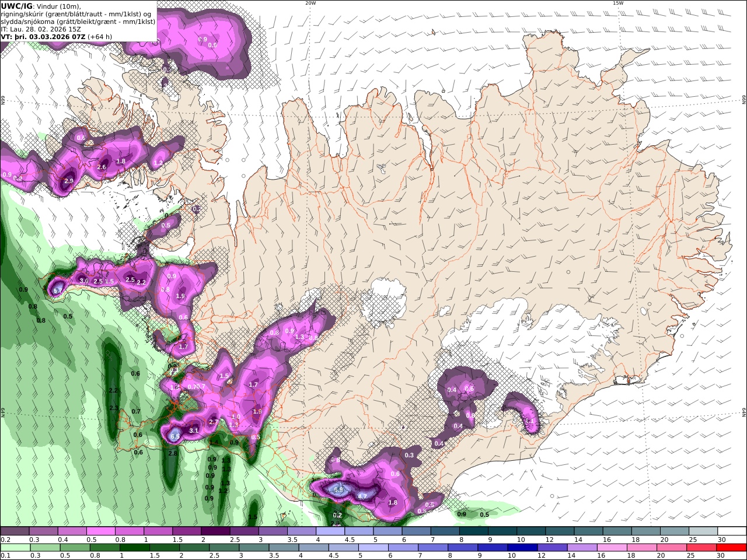This screenshot has height=560, width=747.
Task: Select the 'slydda/snjókoma' description line
Action: [x=78, y=22]
